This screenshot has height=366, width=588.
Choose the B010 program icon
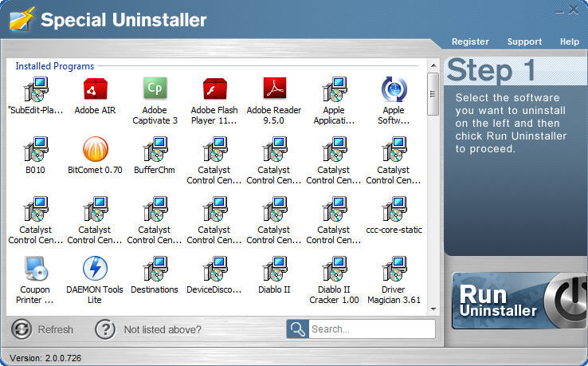pos(36,149)
